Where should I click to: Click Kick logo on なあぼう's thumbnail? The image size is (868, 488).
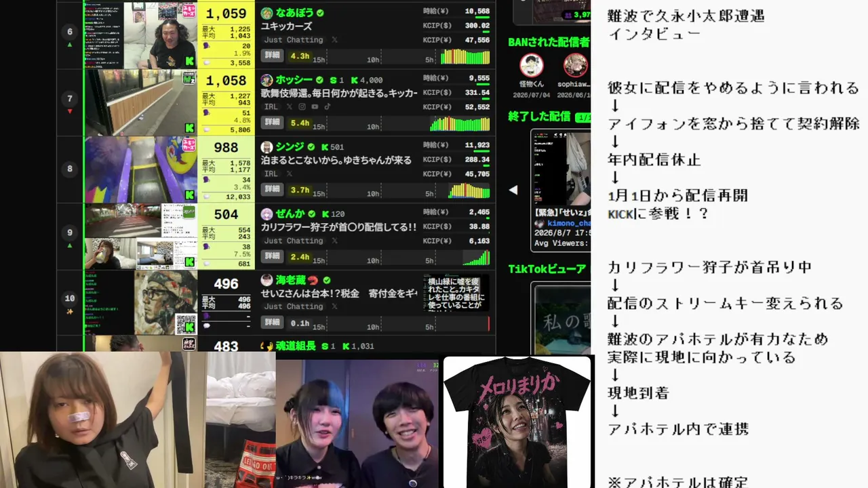[x=190, y=61]
